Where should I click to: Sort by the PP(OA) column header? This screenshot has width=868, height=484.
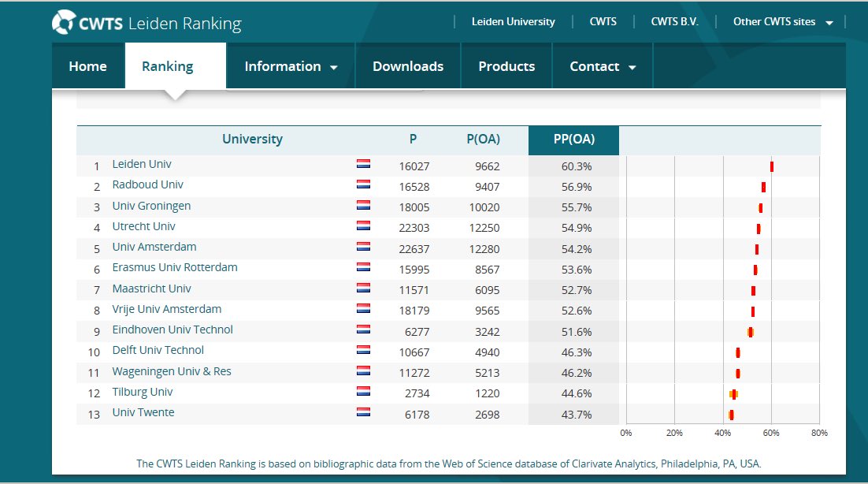574,140
